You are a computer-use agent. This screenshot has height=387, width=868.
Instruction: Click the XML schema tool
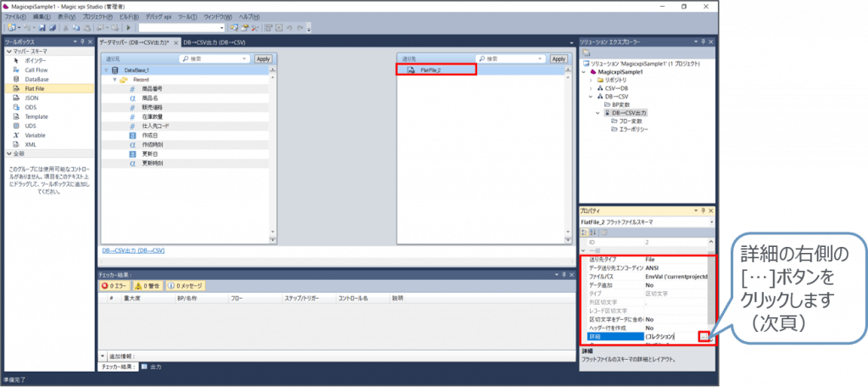31,144
